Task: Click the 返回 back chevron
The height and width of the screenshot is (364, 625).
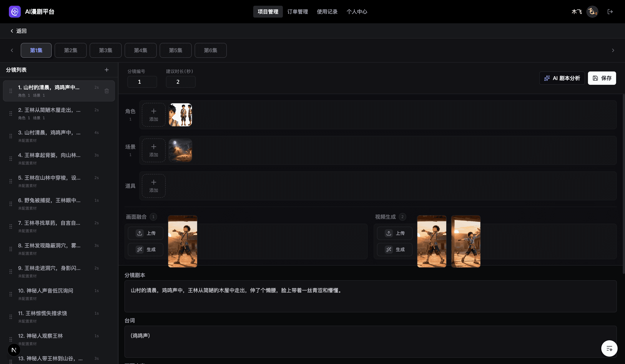Action: [12, 31]
